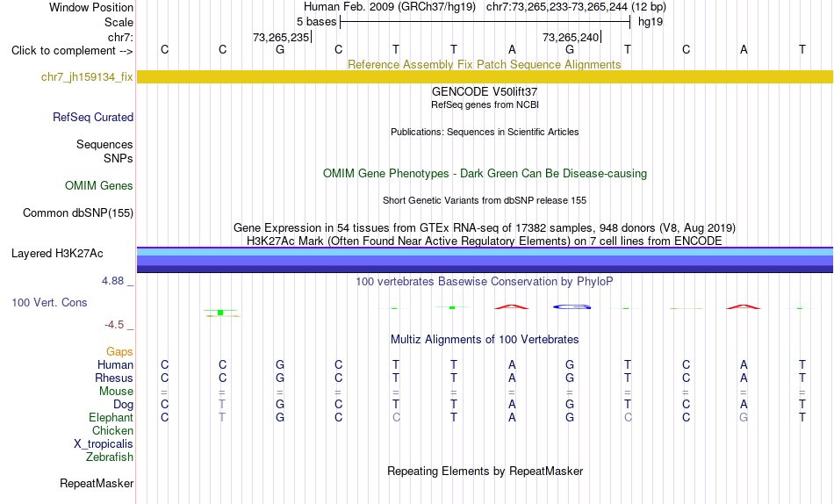Click the Zebrafish species label
The width and height of the screenshot is (834, 504).
pyautogui.click(x=110, y=457)
